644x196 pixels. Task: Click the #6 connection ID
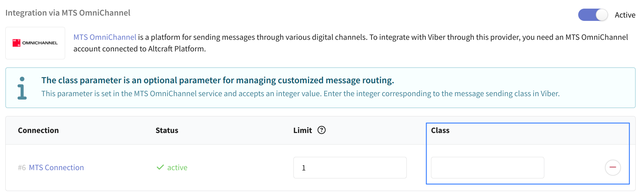click(x=22, y=167)
